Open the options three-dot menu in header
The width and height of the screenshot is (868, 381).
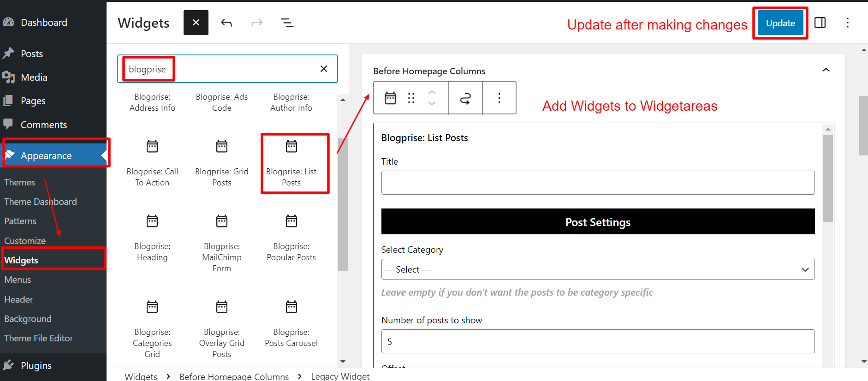click(847, 23)
